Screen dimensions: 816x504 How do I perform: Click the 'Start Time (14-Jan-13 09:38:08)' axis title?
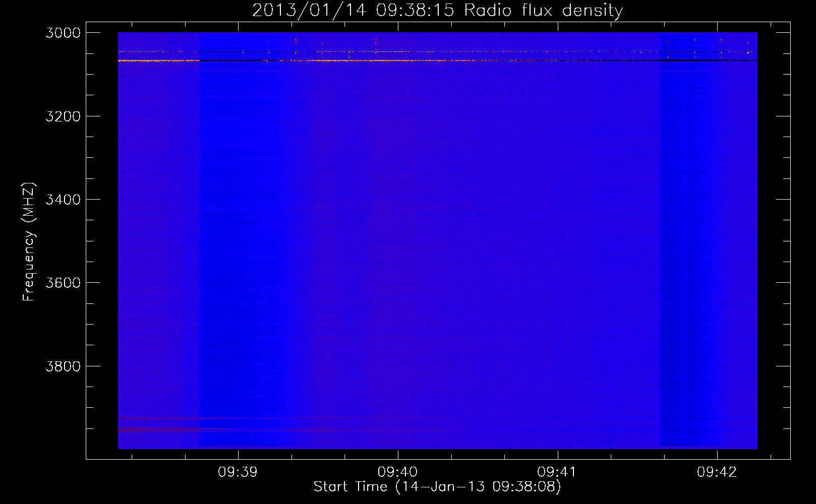click(x=437, y=487)
